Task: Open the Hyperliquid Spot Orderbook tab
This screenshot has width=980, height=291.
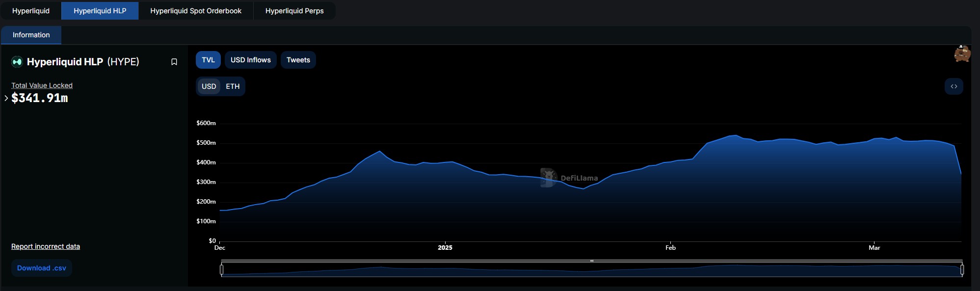Action: pos(196,11)
